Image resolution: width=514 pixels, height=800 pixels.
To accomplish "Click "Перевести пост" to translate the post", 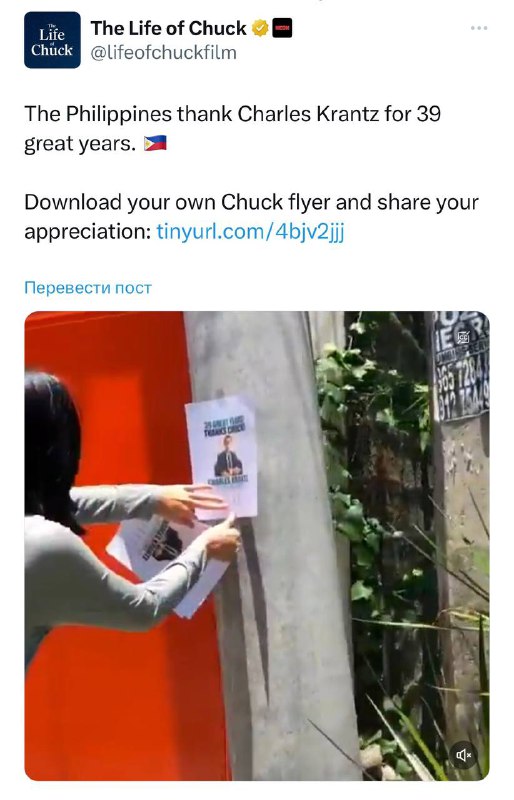I will pos(88,288).
